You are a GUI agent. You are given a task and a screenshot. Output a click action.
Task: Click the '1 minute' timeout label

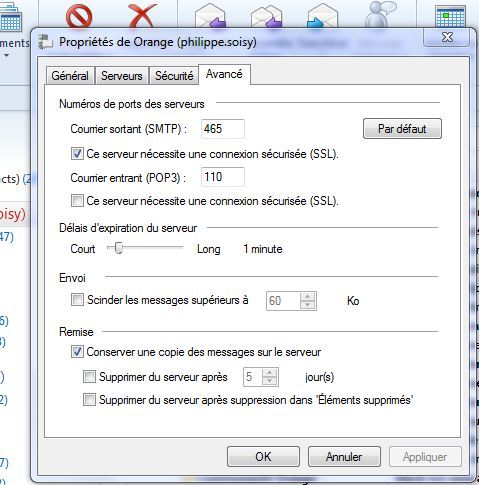pos(263,249)
